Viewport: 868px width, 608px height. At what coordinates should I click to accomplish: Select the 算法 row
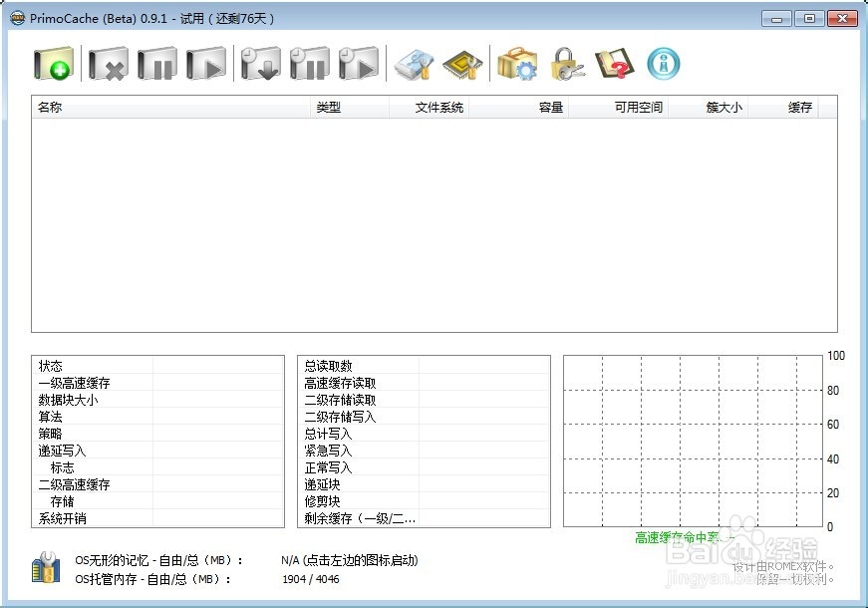point(157,417)
